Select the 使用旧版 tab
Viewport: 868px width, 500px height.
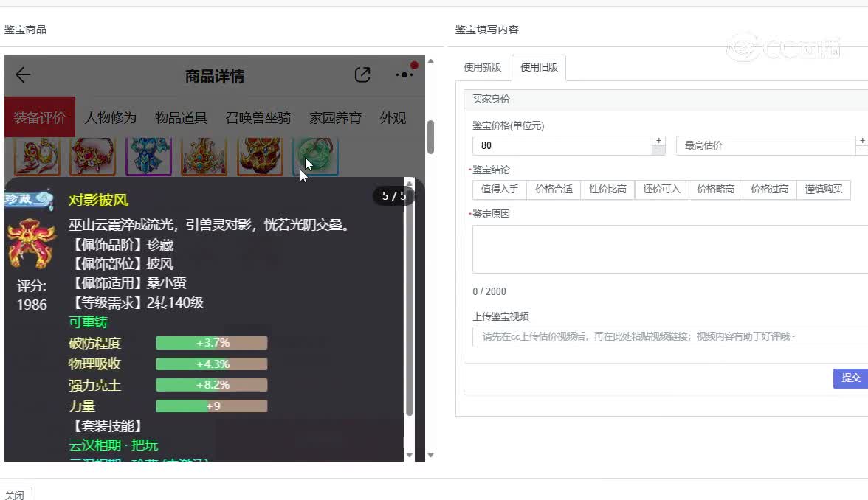(x=539, y=68)
